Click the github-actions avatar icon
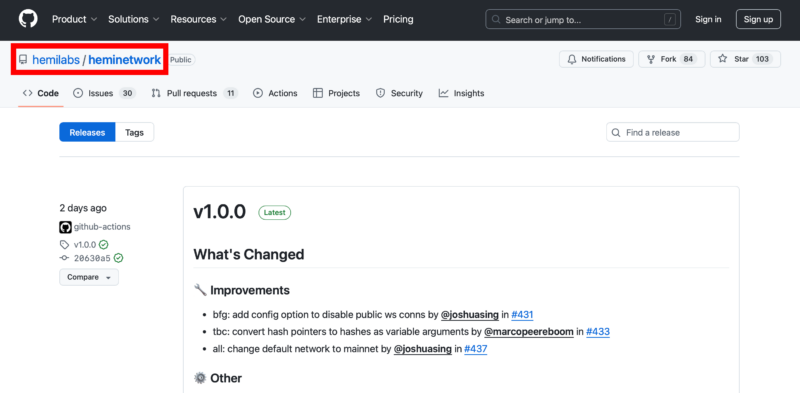 tap(65, 227)
